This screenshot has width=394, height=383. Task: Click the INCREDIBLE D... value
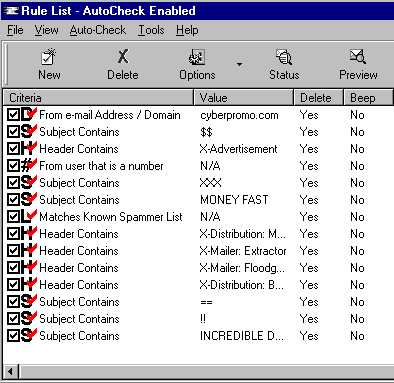242,336
